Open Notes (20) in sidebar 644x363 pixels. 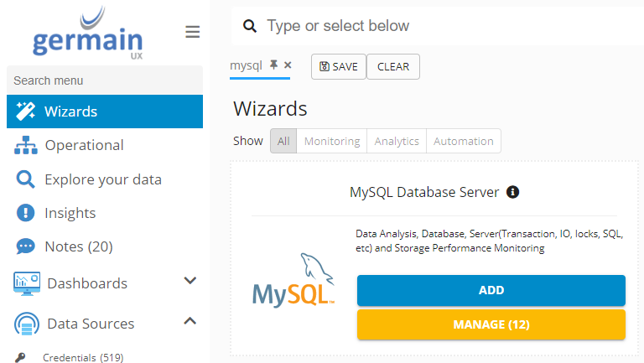pos(78,246)
